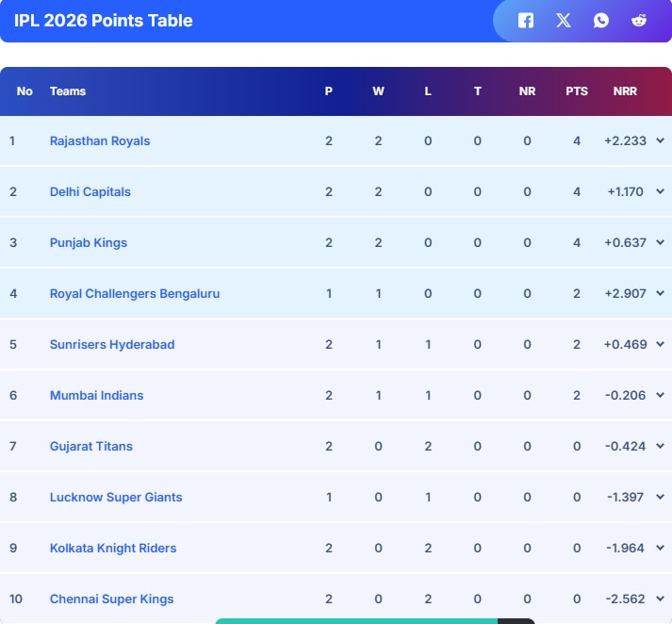
Task: Click the NRR column header
Action: 625,91
